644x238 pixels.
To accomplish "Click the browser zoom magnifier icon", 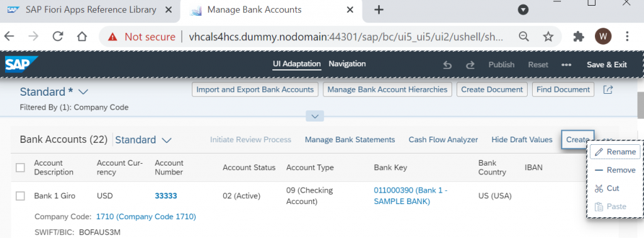I will [524, 37].
